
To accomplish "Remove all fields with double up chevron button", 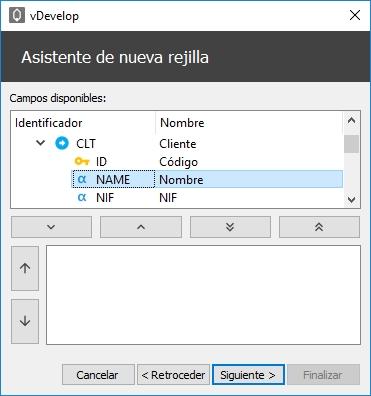I will pos(319,227).
